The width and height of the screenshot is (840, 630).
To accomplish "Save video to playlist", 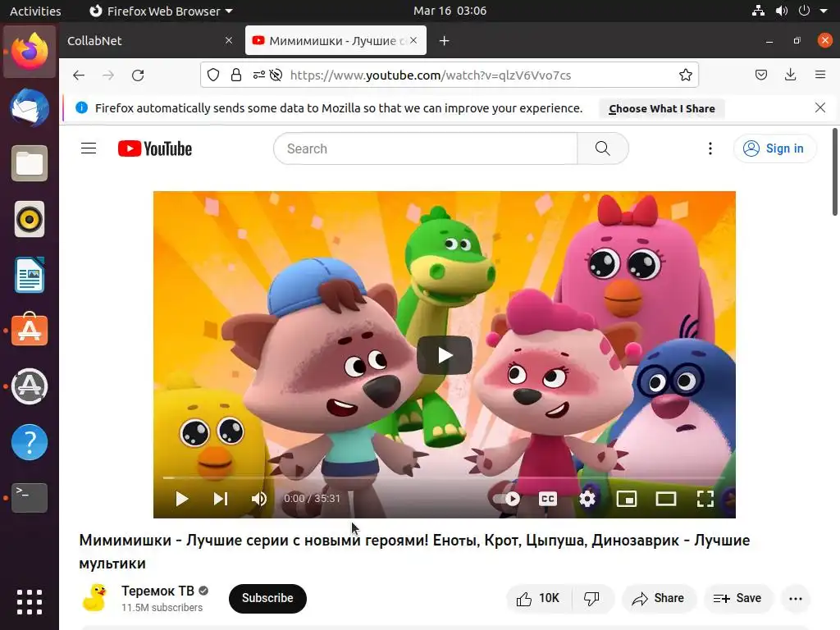I will tap(737, 598).
